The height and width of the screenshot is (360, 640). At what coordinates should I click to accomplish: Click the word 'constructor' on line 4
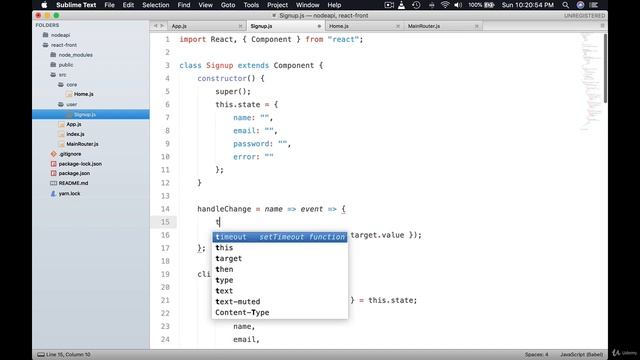coord(222,78)
